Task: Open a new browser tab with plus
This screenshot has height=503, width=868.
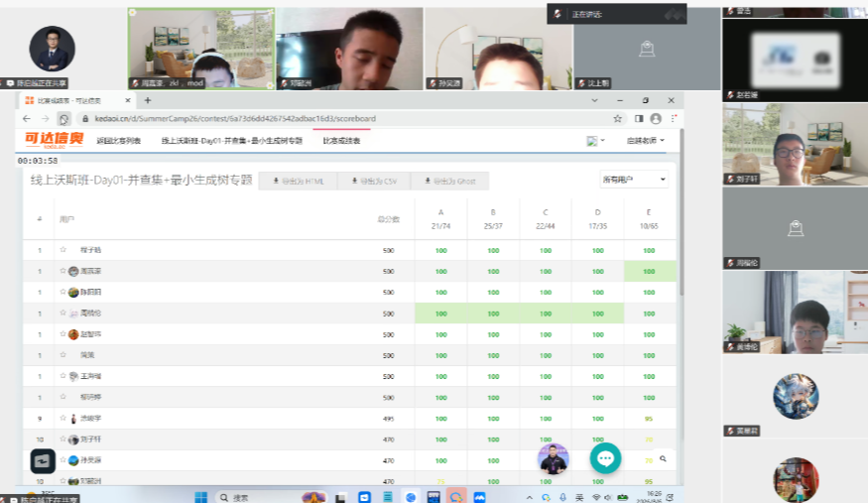Action: pos(147,100)
